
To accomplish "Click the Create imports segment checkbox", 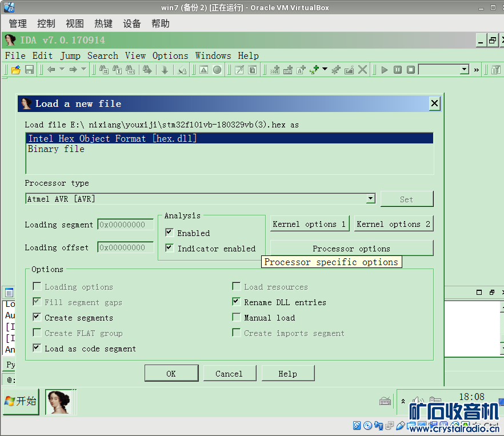I will click(x=236, y=333).
